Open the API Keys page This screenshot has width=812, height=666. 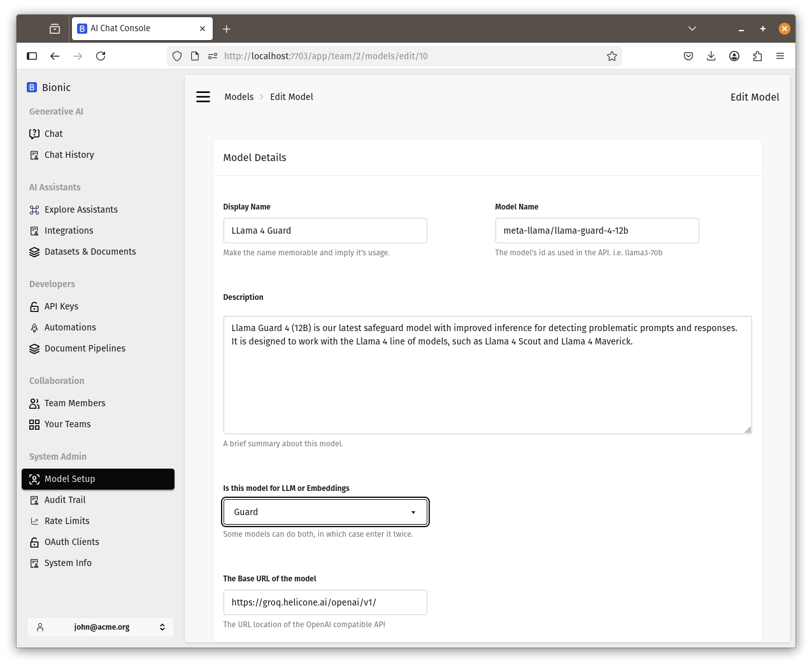(x=61, y=306)
